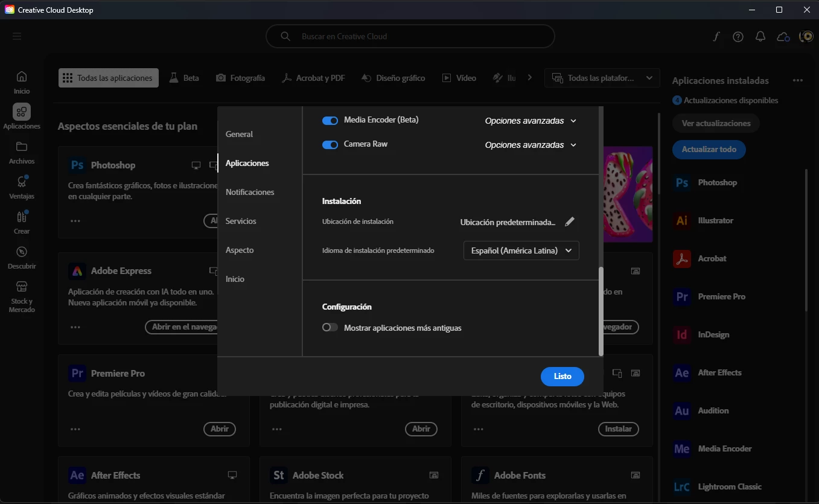Open Crear in the sidebar
Viewport: 819px width, 504px height.
[x=22, y=222]
